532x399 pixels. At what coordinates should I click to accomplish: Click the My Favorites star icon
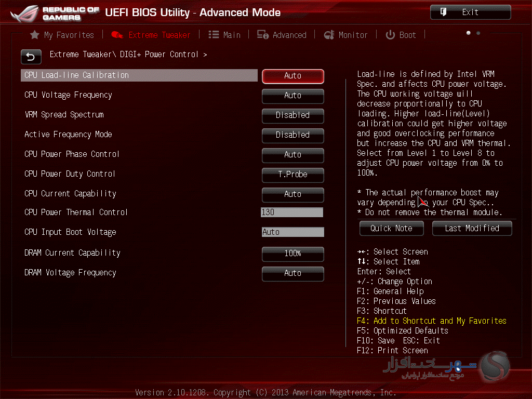(35, 35)
